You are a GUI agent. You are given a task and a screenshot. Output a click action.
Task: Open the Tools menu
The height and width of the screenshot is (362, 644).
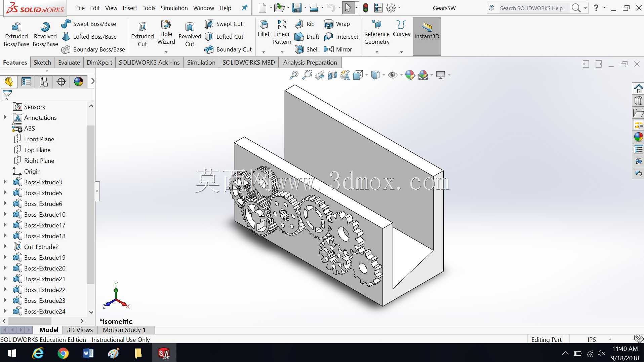(149, 8)
